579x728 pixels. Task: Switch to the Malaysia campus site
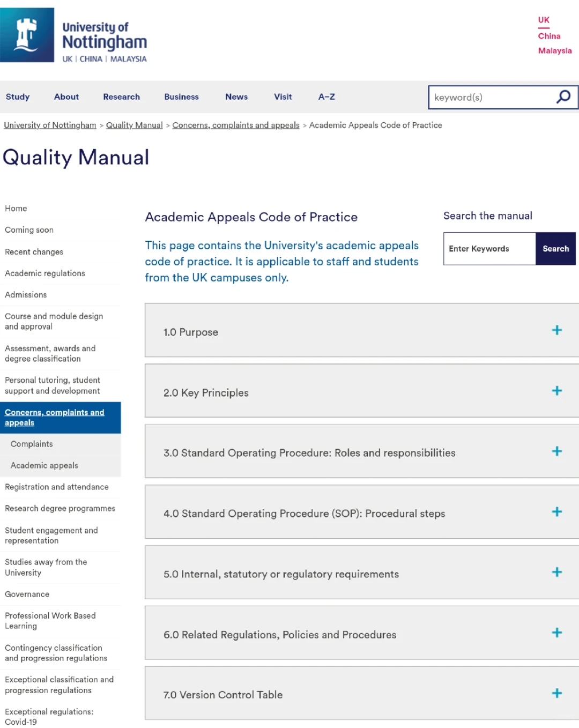[555, 51]
